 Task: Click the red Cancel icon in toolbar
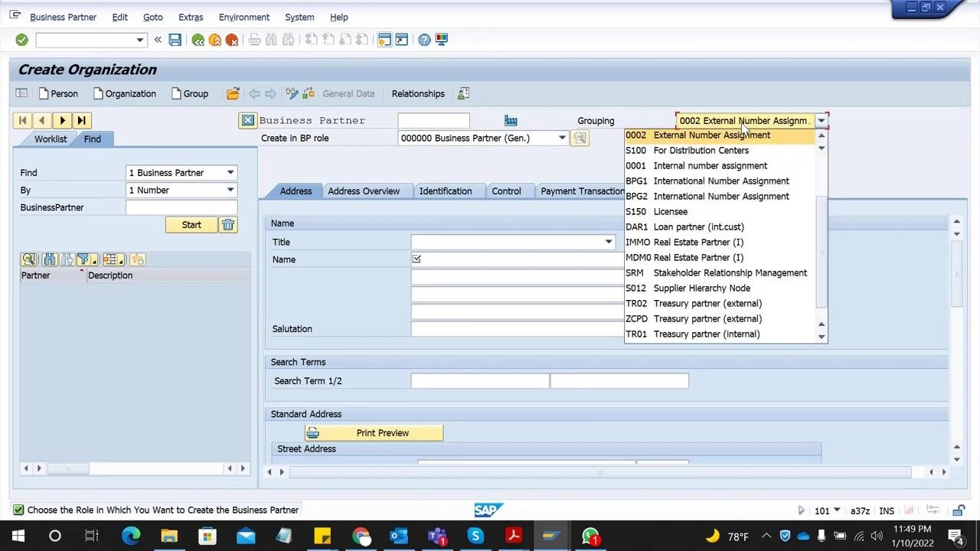[x=232, y=40]
